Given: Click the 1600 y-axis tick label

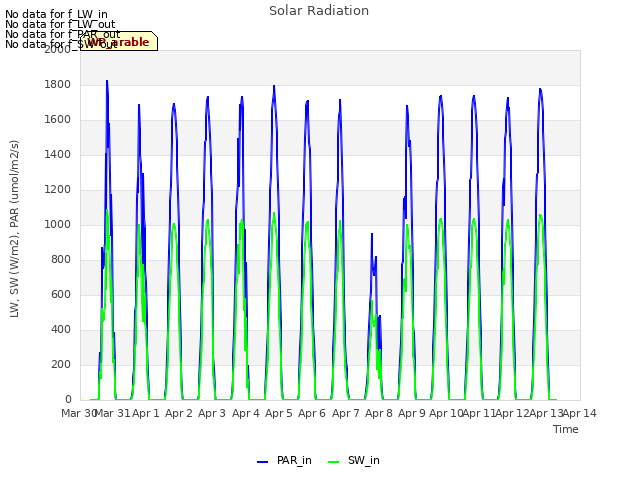Looking at the screenshot, I should coord(58,120).
